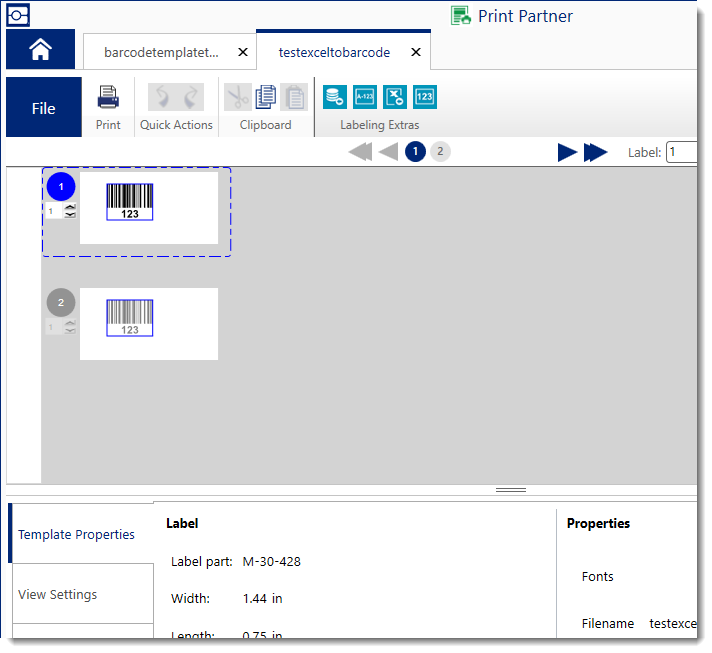Increase copies count for label 1
Screen dimensions: 712x653
click(70, 207)
